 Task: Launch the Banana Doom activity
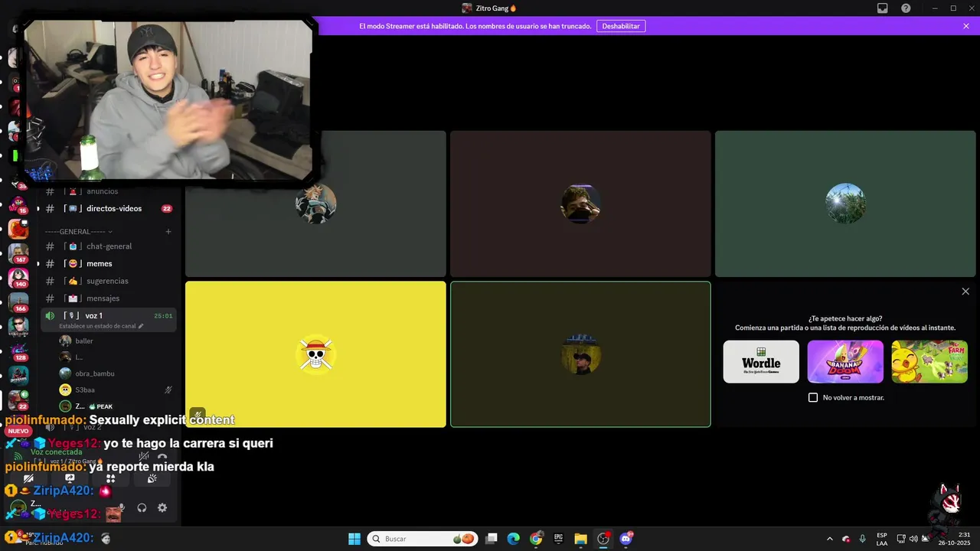coord(845,362)
